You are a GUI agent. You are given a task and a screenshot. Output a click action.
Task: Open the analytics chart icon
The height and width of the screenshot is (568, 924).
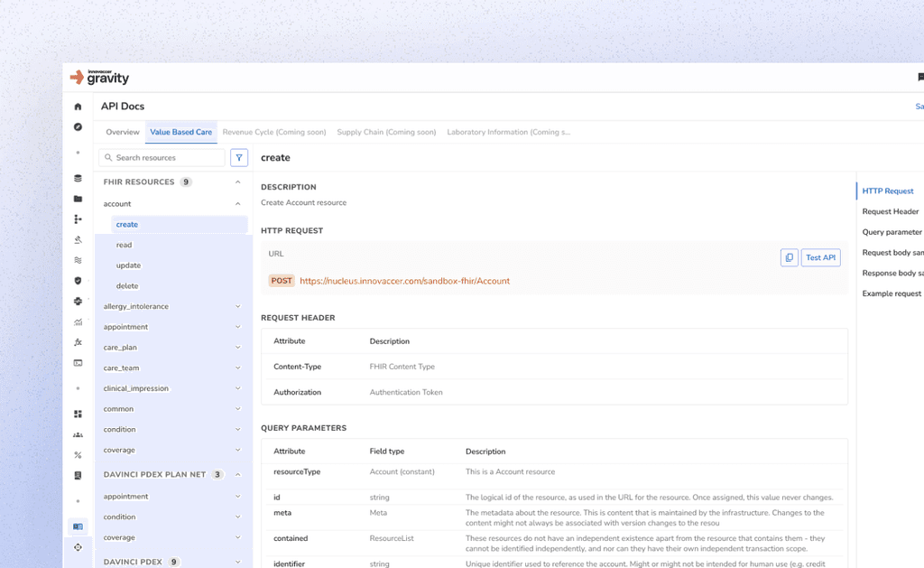tap(78, 321)
